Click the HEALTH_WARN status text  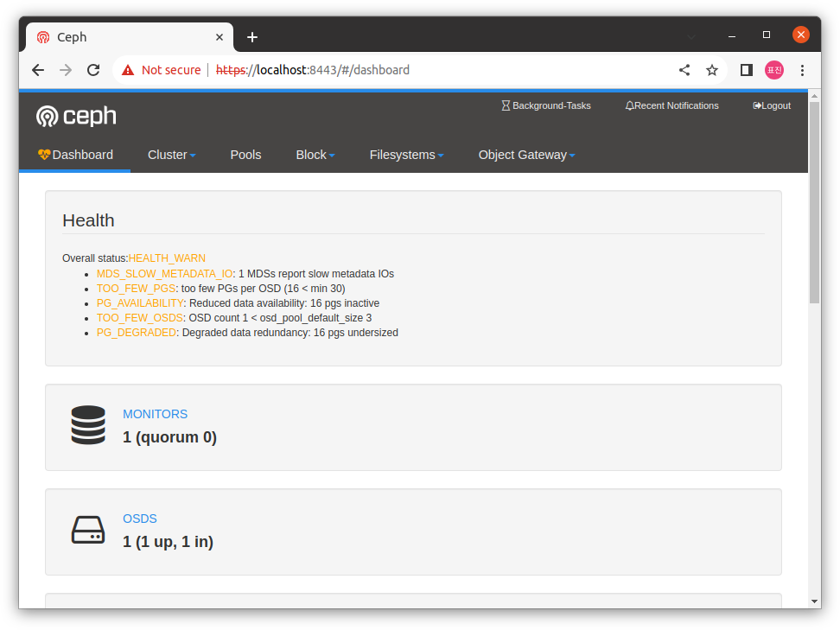pyautogui.click(x=167, y=258)
